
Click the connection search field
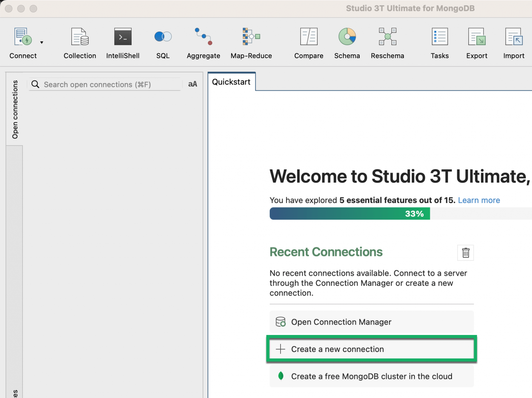pyautogui.click(x=104, y=84)
